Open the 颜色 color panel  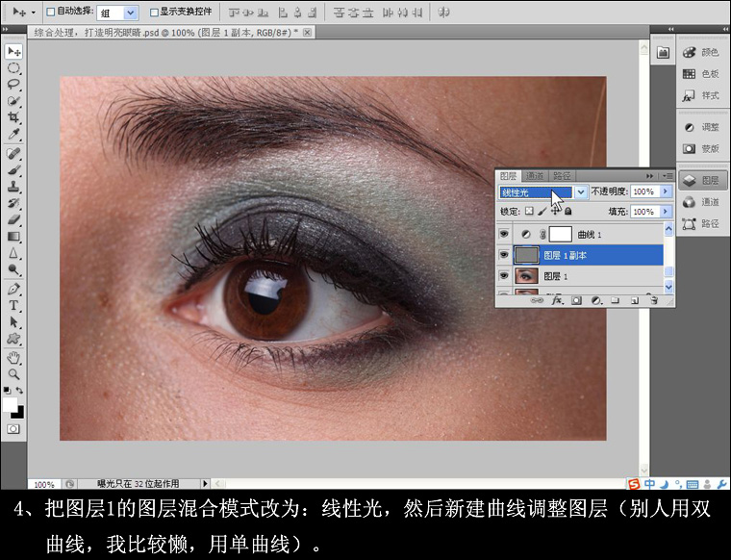(702, 52)
